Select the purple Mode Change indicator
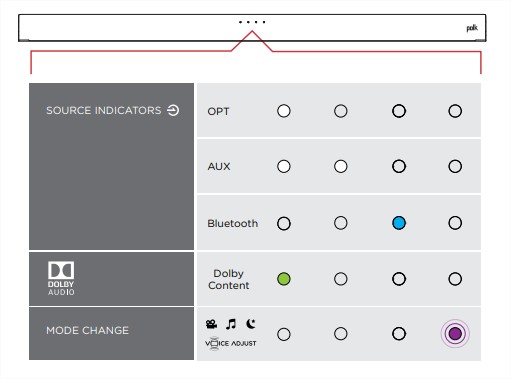The image size is (511, 379). (x=455, y=333)
